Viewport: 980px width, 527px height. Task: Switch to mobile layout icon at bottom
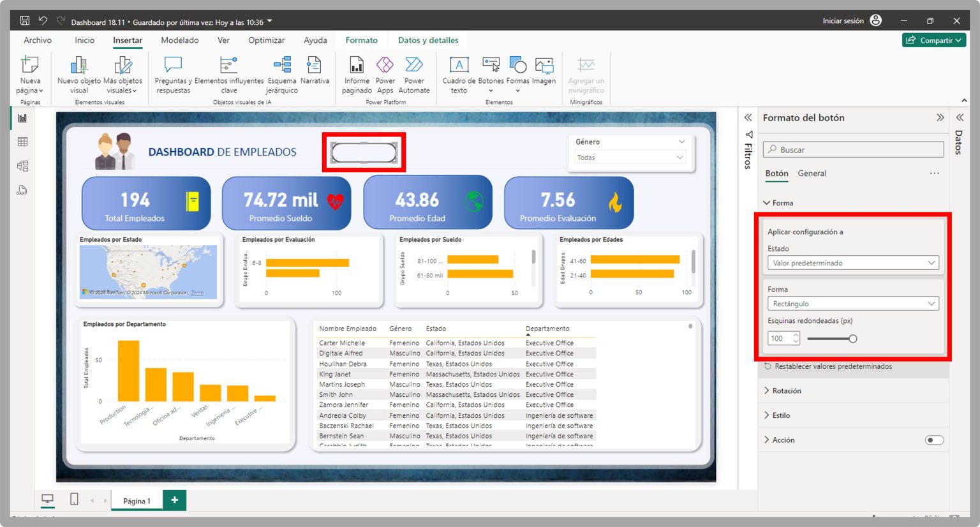click(74, 499)
